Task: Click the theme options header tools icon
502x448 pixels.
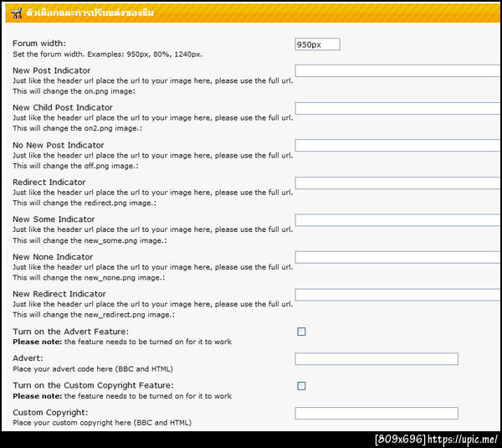Action: 16,13
